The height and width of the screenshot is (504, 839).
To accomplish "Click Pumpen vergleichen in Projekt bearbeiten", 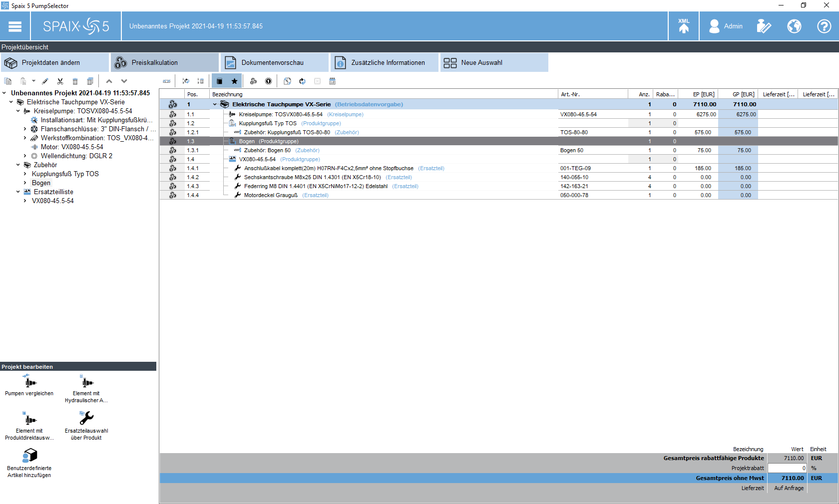I will point(29,385).
